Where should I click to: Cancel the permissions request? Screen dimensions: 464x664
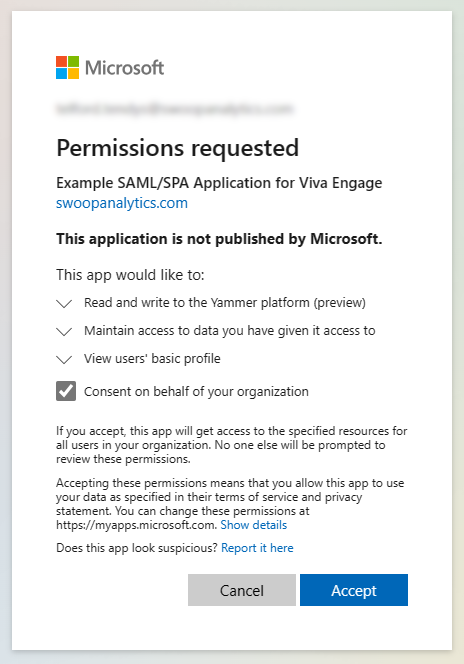point(242,590)
